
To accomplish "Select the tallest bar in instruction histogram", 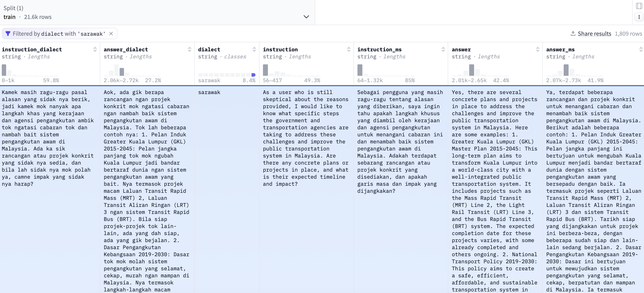I will (x=265, y=70).
